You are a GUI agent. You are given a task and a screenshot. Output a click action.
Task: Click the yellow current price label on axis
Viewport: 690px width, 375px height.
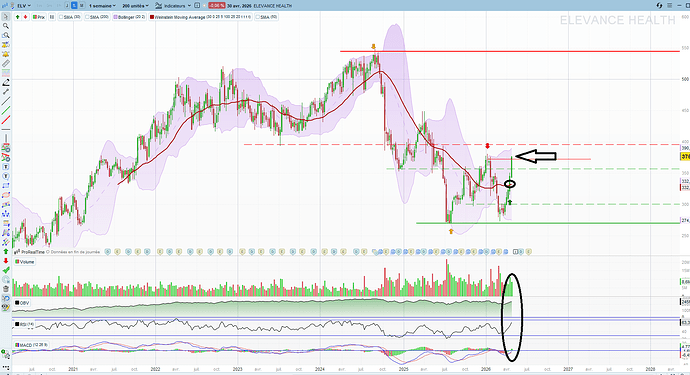tap(685, 157)
